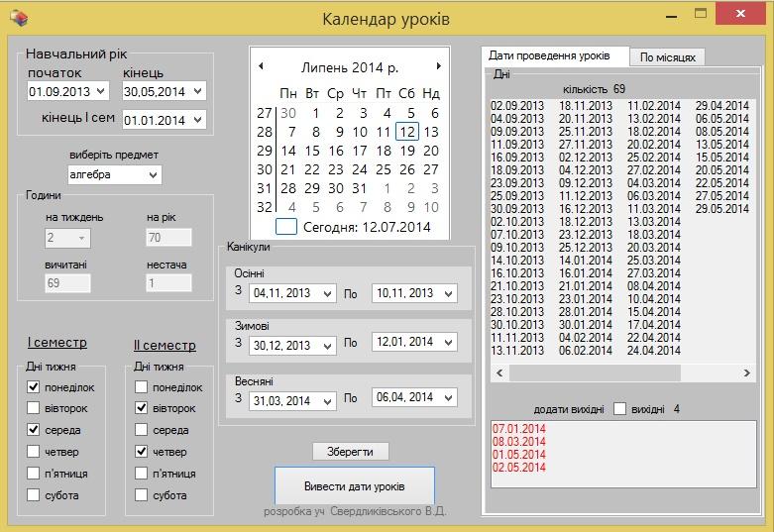Go to previous month in calendar
This screenshot has height=532, width=774.
(x=261, y=66)
